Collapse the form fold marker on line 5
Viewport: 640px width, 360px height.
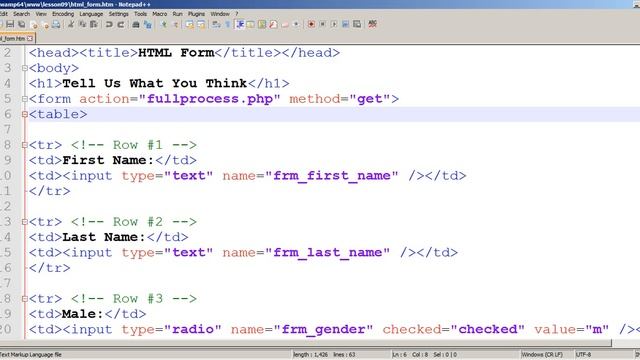tap(24, 99)
